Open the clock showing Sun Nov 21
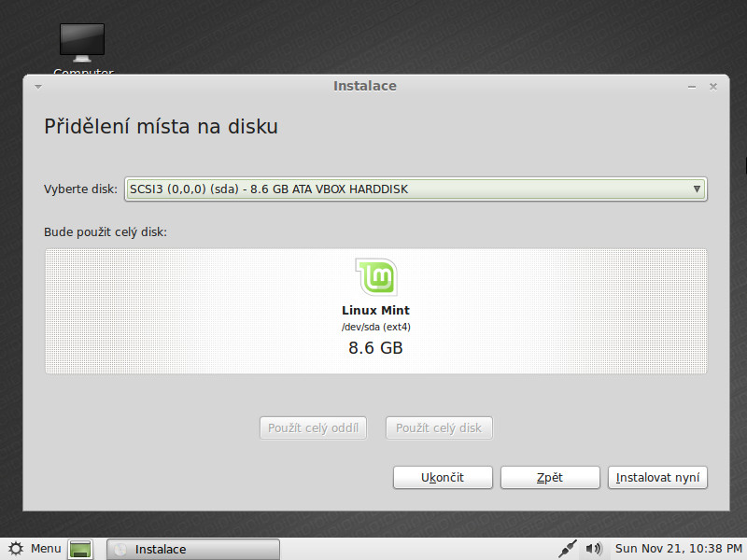 click(x=679, y=549)
